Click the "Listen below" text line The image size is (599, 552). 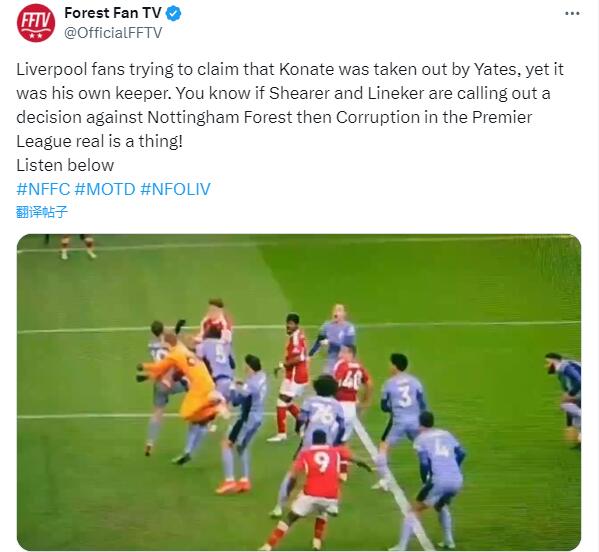(65, 165)
